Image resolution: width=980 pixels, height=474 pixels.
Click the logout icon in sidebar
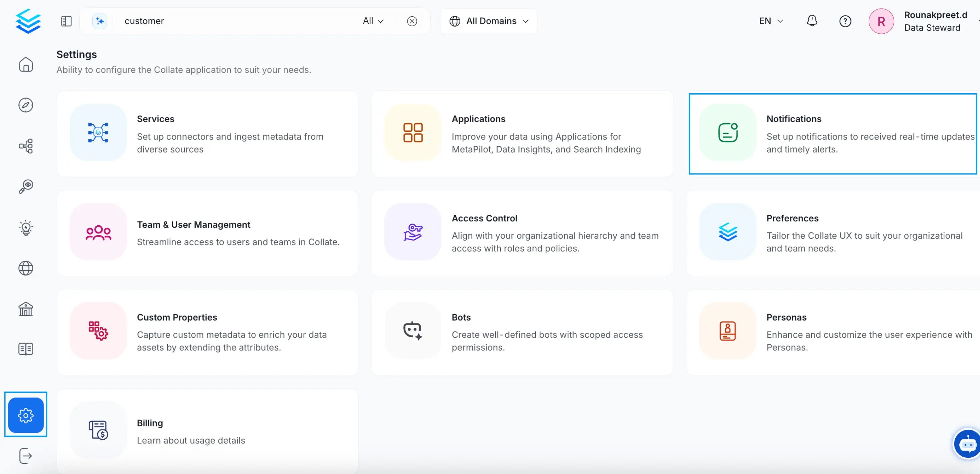coord(26,456)
